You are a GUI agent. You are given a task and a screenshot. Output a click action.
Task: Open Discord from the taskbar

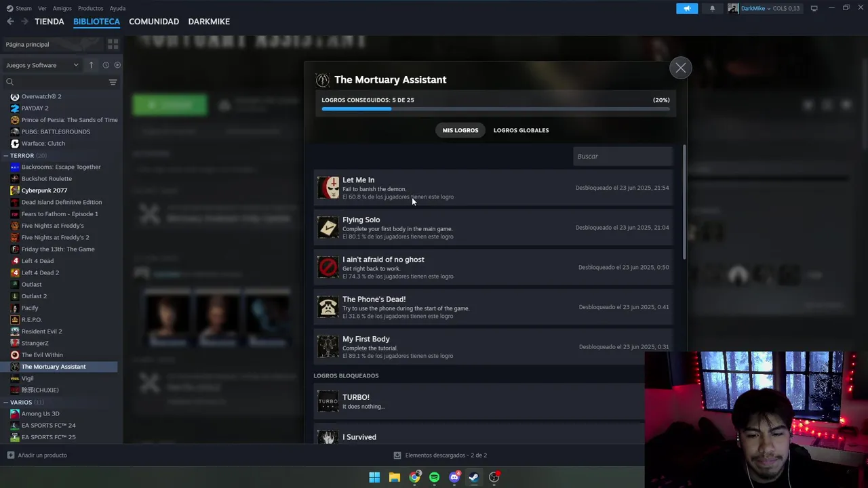tap(454, 477)
